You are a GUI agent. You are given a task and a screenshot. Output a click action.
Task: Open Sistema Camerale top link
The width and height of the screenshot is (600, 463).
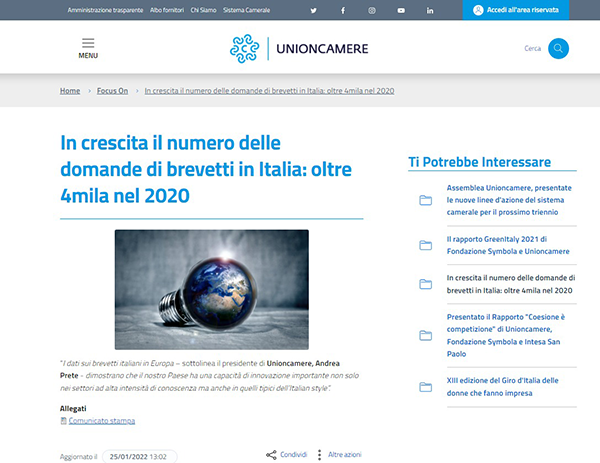click(246, 10)
